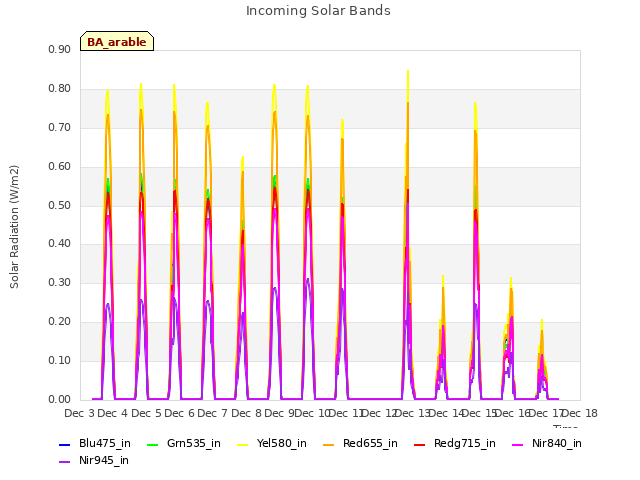Click the 0.90 y-axis tick label
640x480 pixels.
pyautogui.click(x=60, y=49)
